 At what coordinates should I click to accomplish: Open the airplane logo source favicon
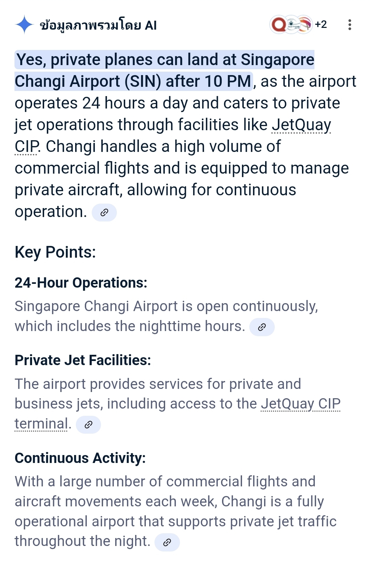tap(292, 24)
